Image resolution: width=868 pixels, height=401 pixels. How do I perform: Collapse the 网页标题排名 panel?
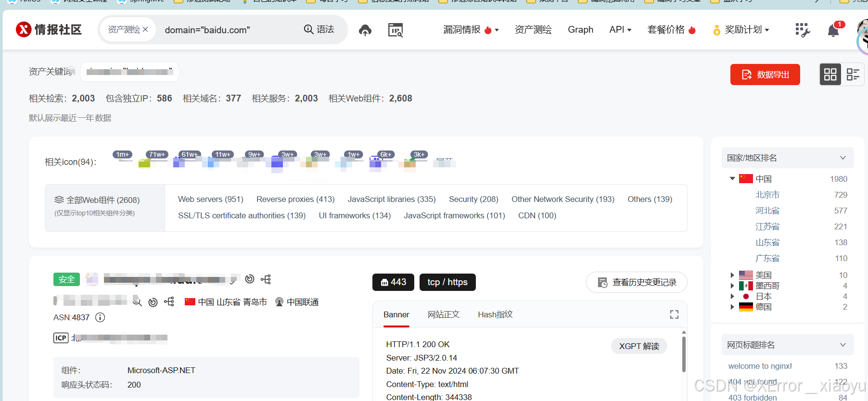pos(842,345)
